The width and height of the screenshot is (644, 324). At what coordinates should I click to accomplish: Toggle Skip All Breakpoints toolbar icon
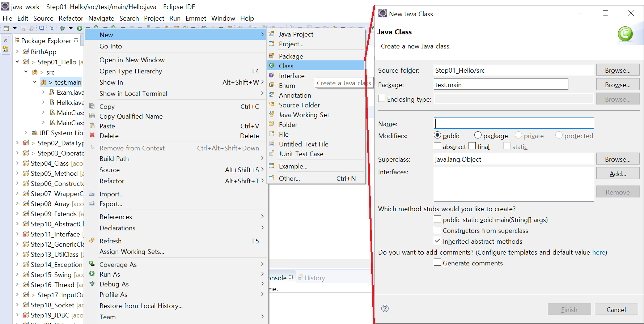coord(52,28)
